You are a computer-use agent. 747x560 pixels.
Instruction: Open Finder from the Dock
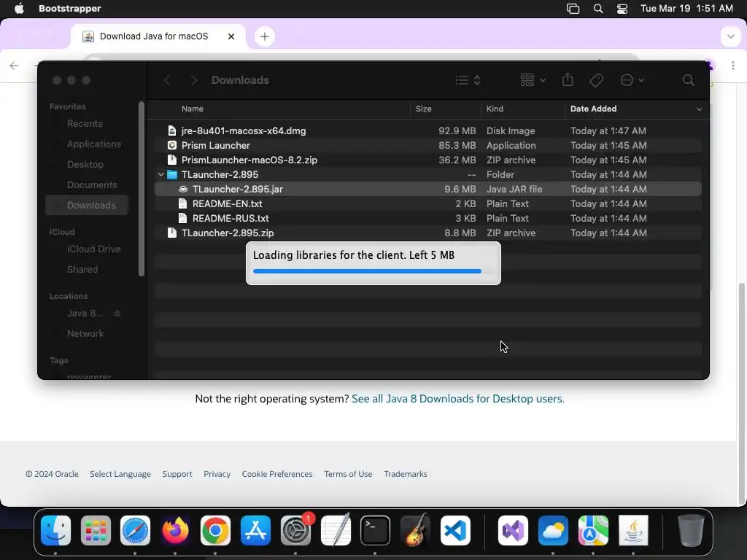tap(55, 530)
